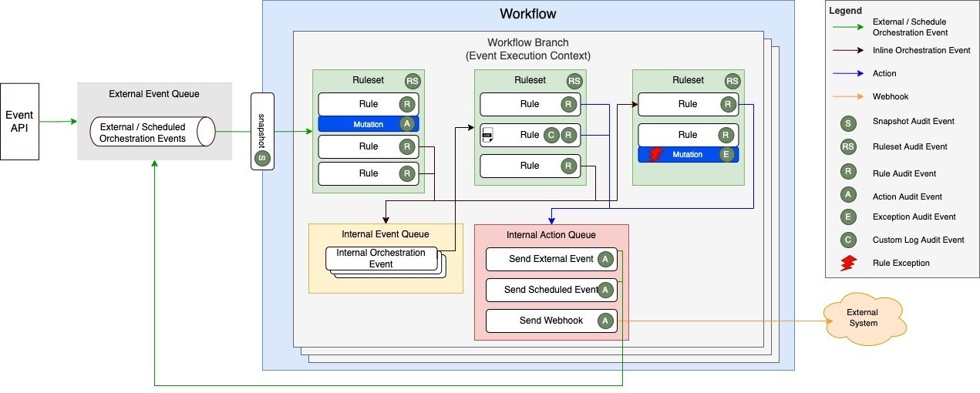The height and width of the screenshot is (393, 980).
Task: Click the A icon on Send Webhook
Action: tap(605, 321)
